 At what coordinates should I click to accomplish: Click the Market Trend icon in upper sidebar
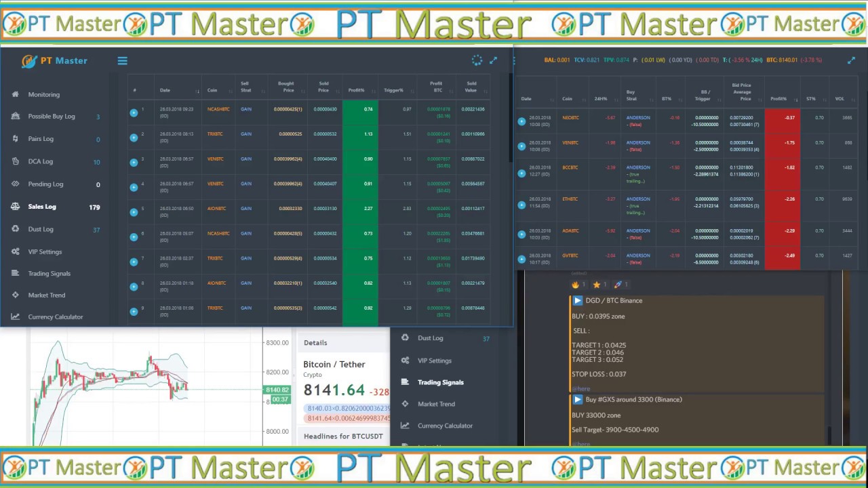click(x=15, y=295)
